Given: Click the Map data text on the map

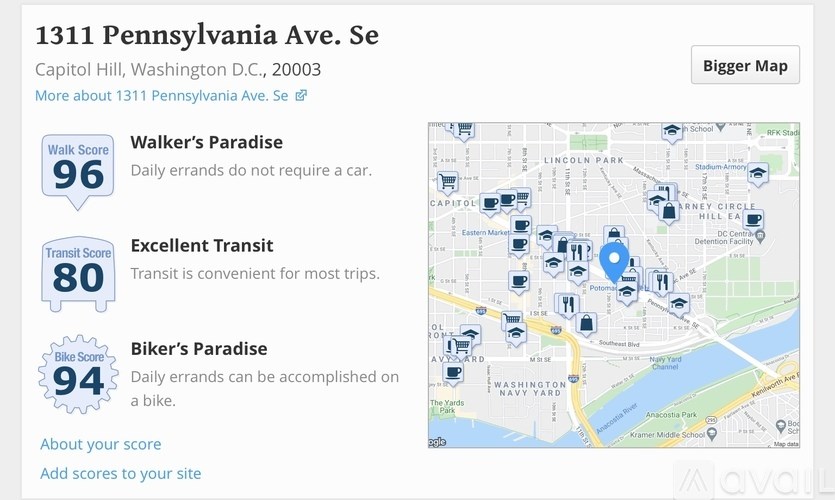Looking at the screenshot, I should (786, 443).
